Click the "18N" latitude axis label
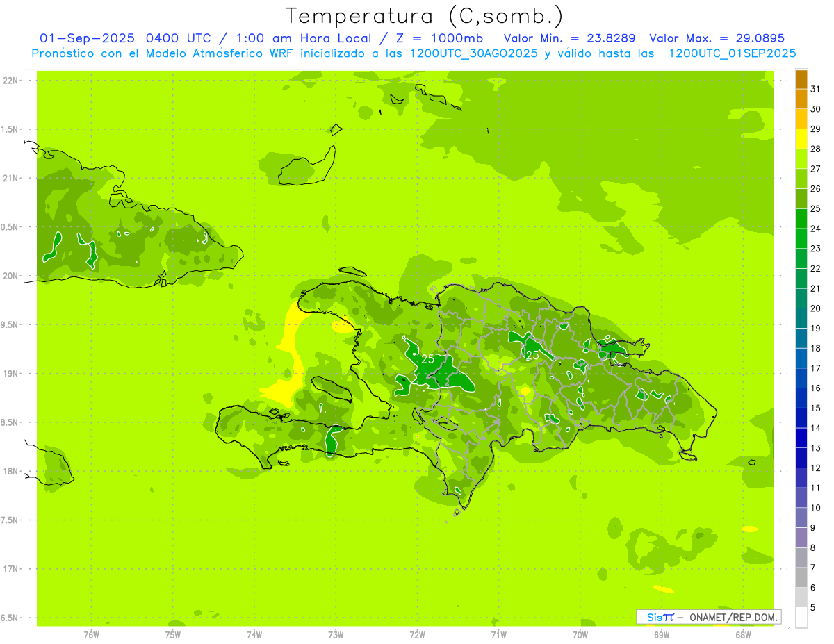 (12, 471)
